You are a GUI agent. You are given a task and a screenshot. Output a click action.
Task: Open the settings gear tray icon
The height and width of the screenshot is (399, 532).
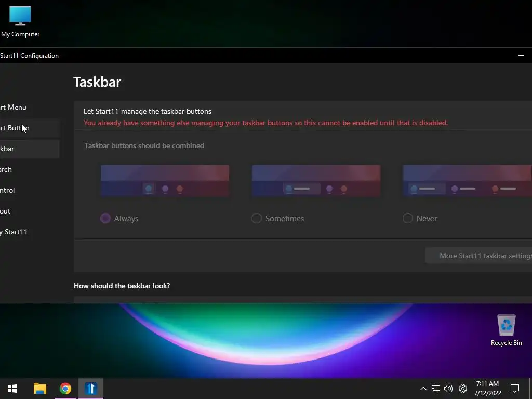click(463, 389)
